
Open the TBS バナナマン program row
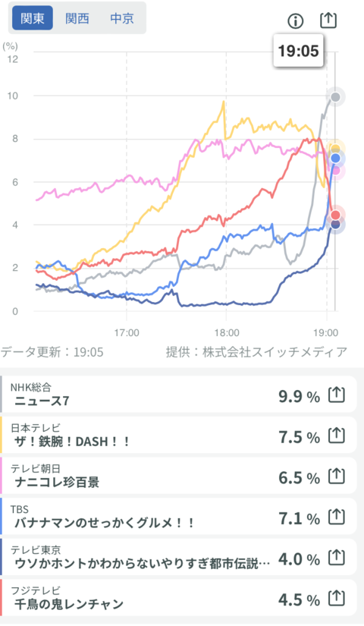178,516
